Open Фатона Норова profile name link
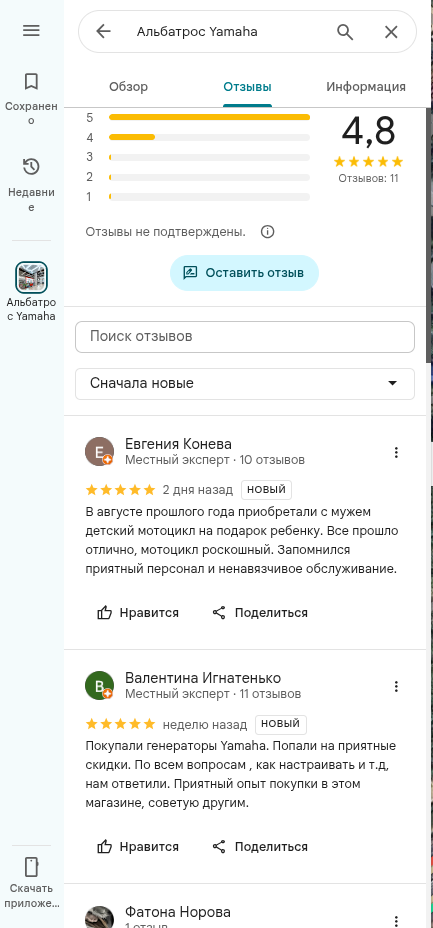 coord(177,912)
